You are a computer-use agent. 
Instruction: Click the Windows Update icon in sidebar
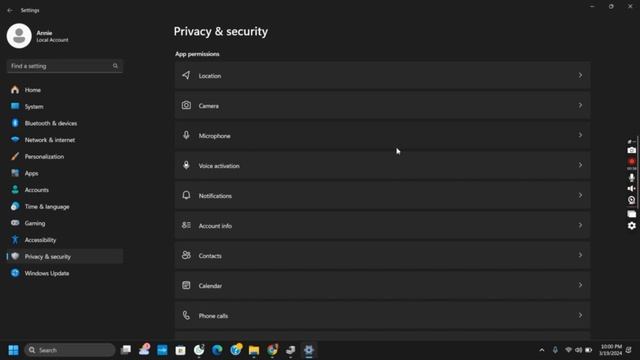pyautogui.click(x=15, y=273)
